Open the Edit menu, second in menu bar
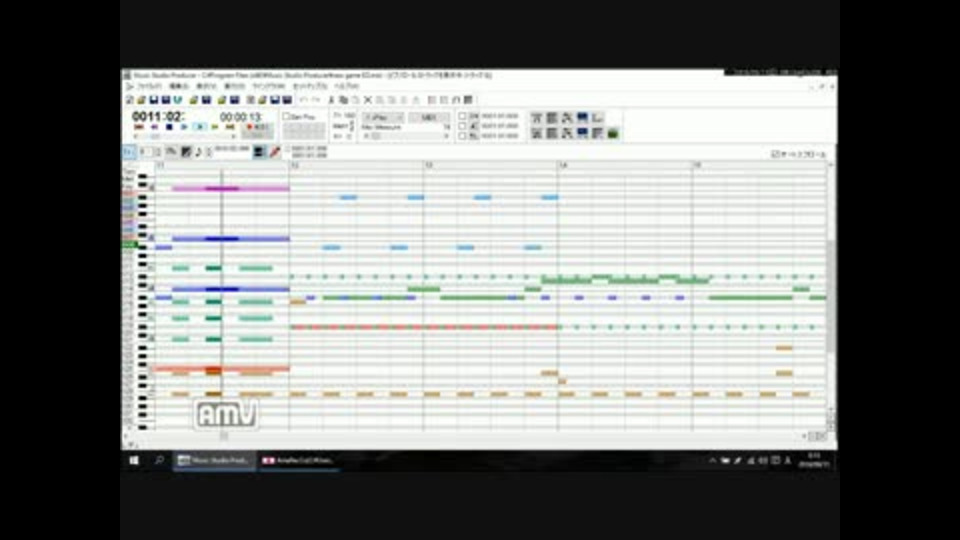Viewport: 960px width, 540px height. [179, 86]
